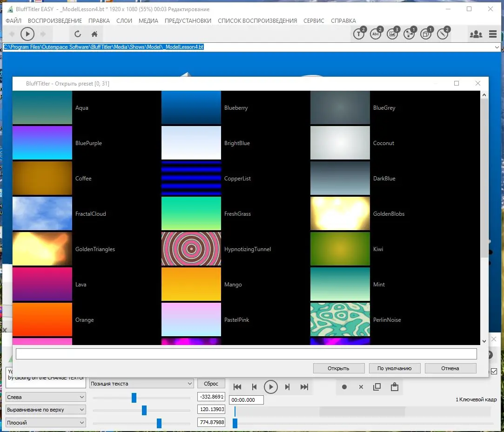Select the Text layer tool icon

point(358,34)
